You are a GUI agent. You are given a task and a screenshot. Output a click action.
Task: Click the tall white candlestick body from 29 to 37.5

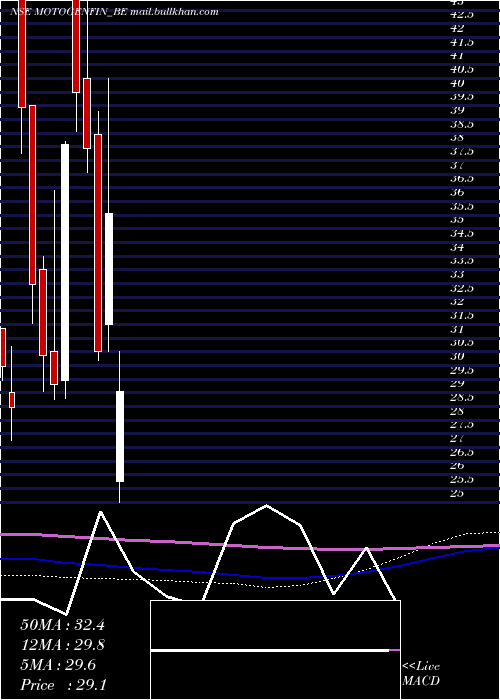click(x=65, y=262)
